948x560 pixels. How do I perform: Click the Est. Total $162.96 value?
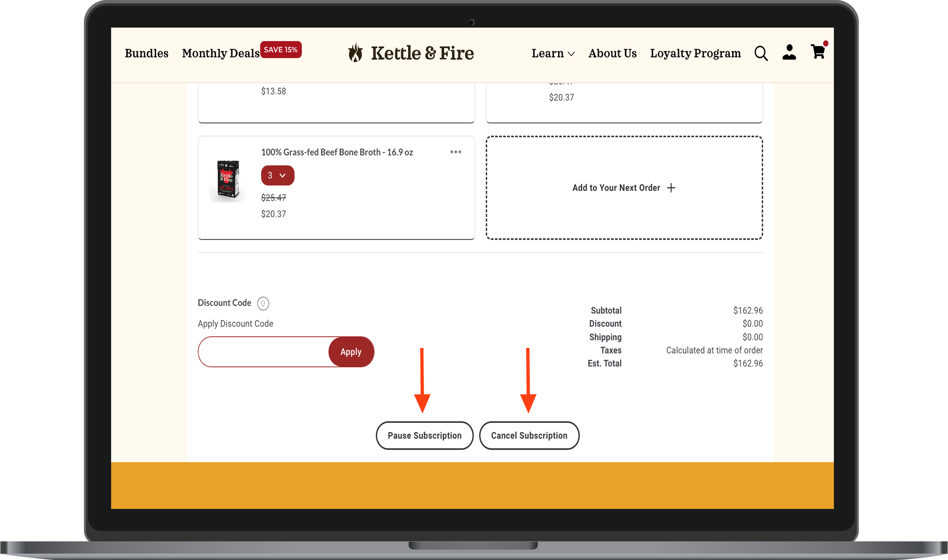click(x=748, y=363)
